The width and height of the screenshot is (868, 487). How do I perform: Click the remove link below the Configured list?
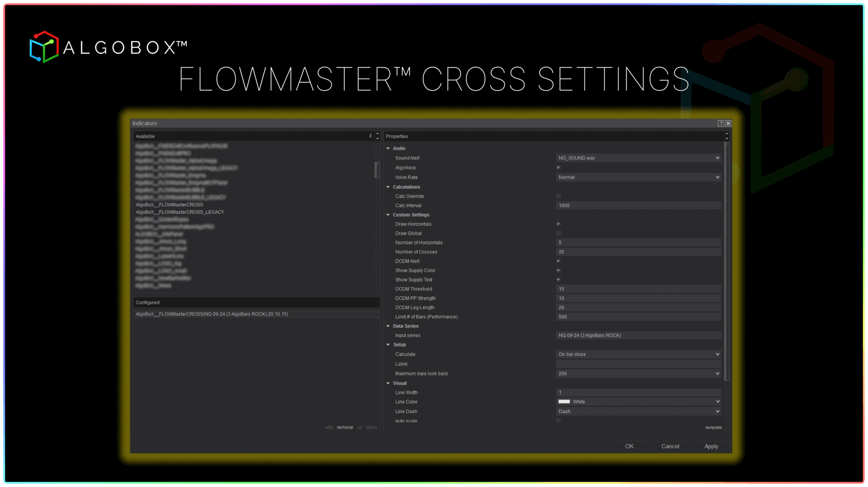344,427
